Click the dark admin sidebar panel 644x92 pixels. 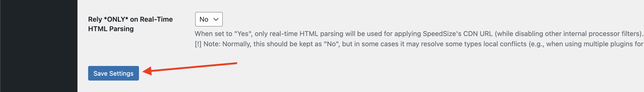[39, 46]
